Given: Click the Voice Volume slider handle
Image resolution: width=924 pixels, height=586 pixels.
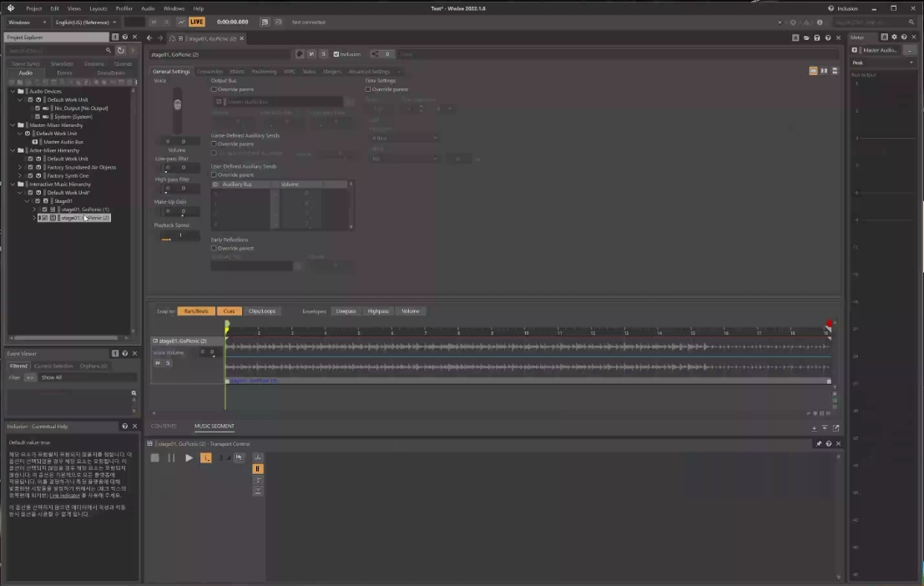Looking at the screenshot, I should 178,105.
